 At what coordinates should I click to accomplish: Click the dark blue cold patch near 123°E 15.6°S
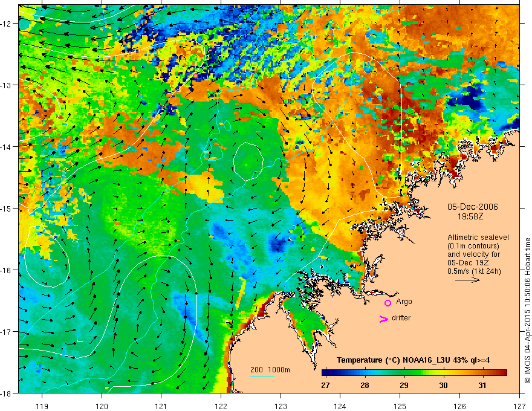click(x=277, y=244)
